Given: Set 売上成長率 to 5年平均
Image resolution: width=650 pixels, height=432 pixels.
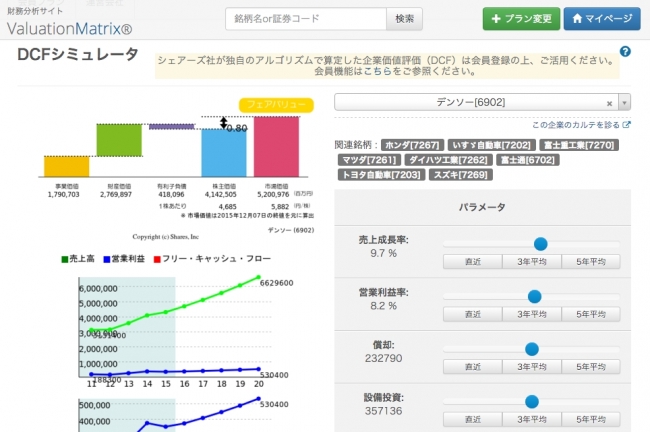Looking at the screenshot, I should (591, 262).
